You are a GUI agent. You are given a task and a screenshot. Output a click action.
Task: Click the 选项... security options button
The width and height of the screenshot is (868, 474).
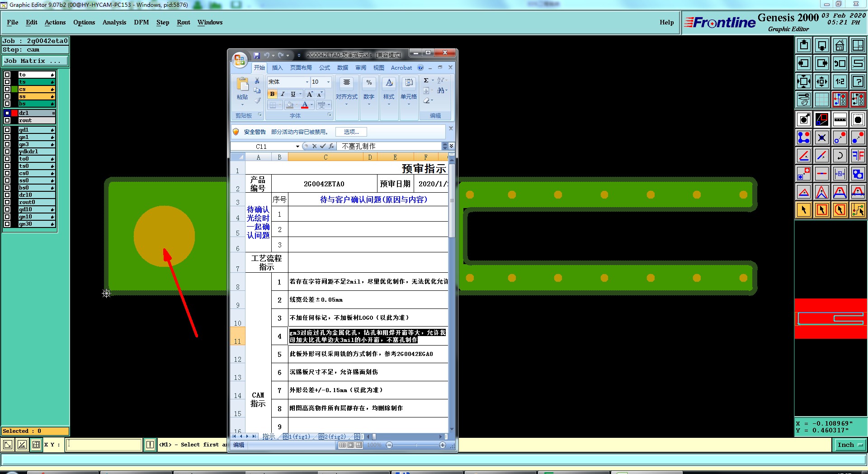coord(351,132)
